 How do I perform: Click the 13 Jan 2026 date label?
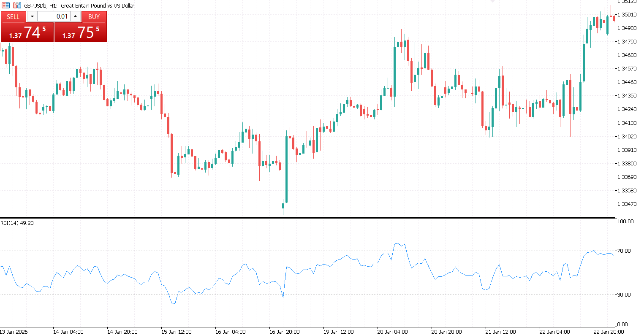14,332
